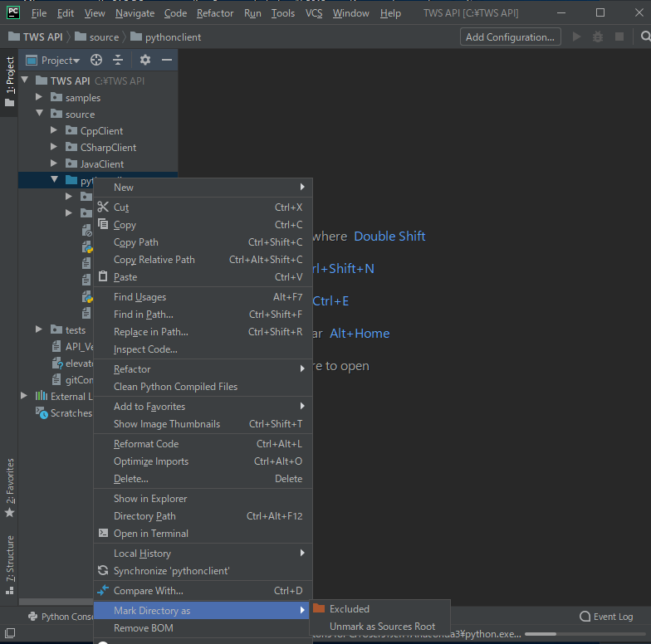Click the Run play icon in toolbar

click(x=576, y=37)
